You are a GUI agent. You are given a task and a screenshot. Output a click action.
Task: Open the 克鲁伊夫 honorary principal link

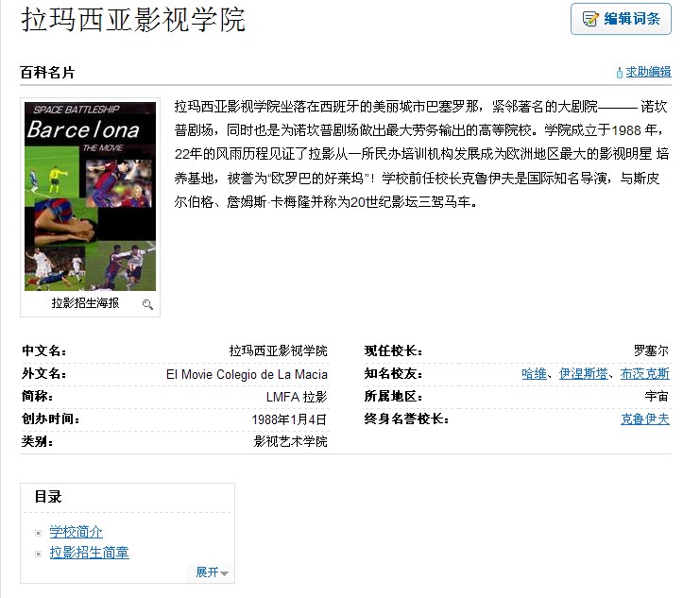(x=644, y=419)
